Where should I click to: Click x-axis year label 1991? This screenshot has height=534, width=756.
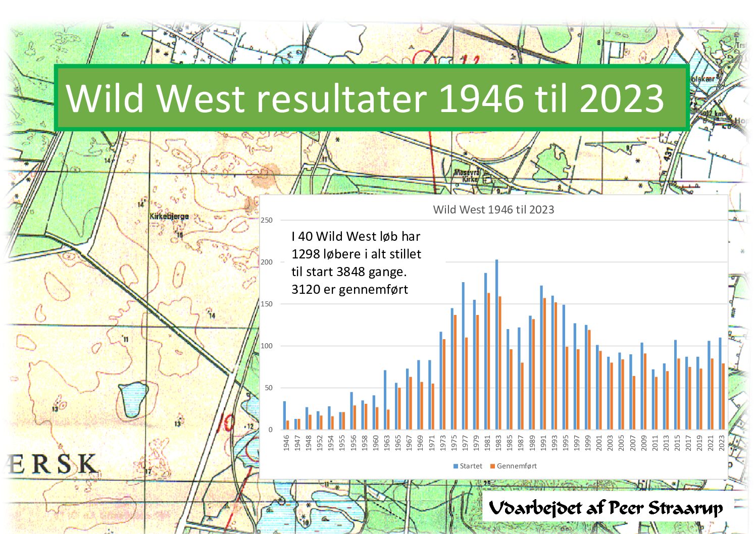[543, 443]
